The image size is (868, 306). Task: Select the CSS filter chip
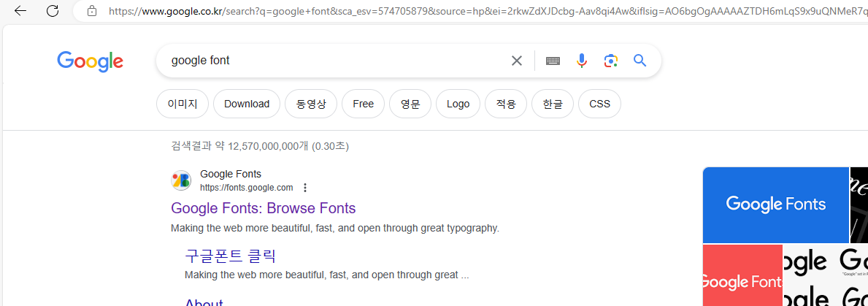(x=599, y=104)
